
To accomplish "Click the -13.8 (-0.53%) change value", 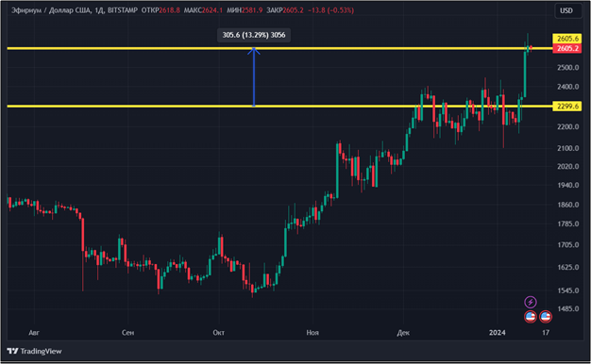I will click(331, 10).
